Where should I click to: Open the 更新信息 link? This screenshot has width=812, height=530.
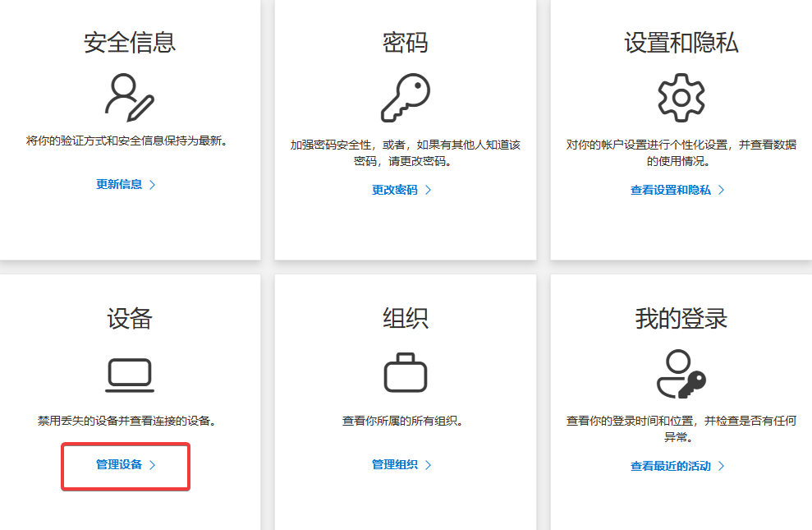118,184
